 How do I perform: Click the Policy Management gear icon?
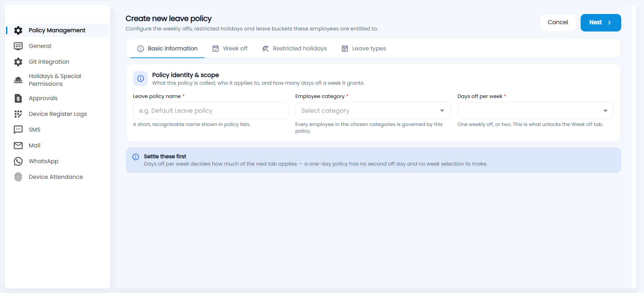pyautogui.click(x=18, y=30)
